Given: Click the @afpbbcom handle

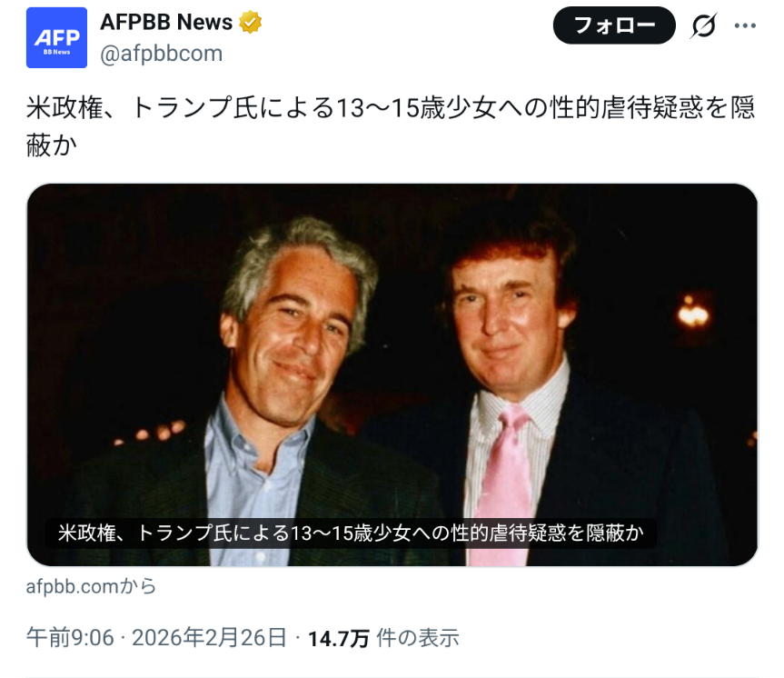Looking at the screenshot, I should pos(161,53).
